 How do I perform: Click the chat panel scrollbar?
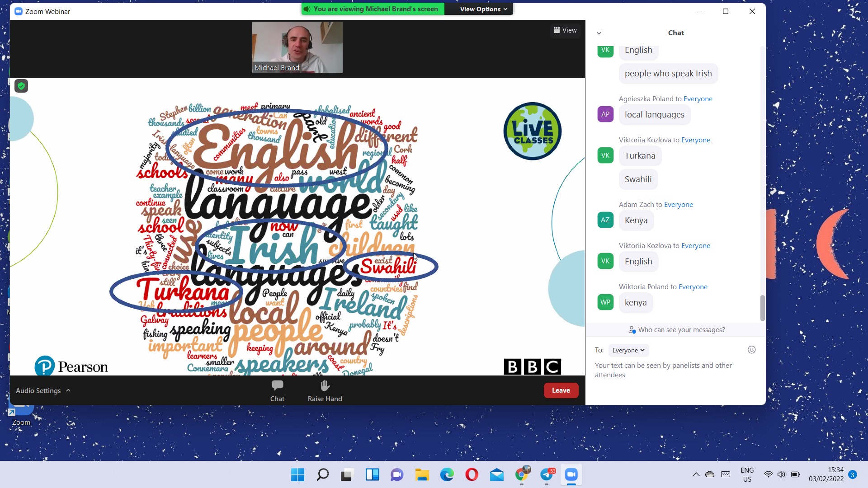(762, 307)
